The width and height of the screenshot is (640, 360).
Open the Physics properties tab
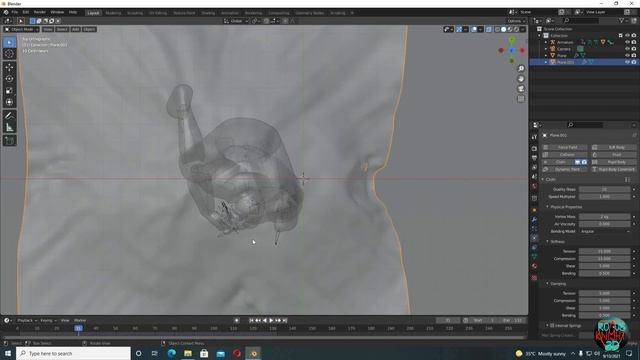tap(534, 238)
